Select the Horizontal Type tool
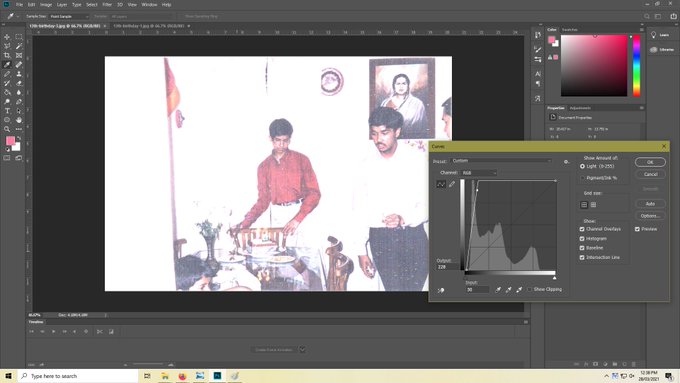 (7, 111)
